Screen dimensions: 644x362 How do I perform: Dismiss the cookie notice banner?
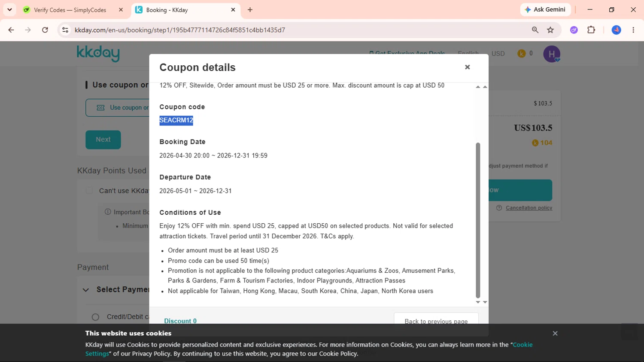point(555,333)
